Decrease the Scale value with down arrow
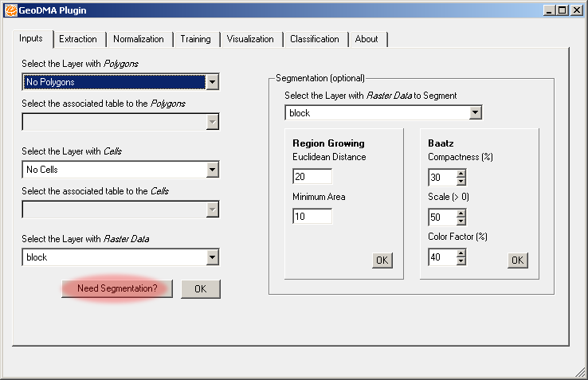 461,221
